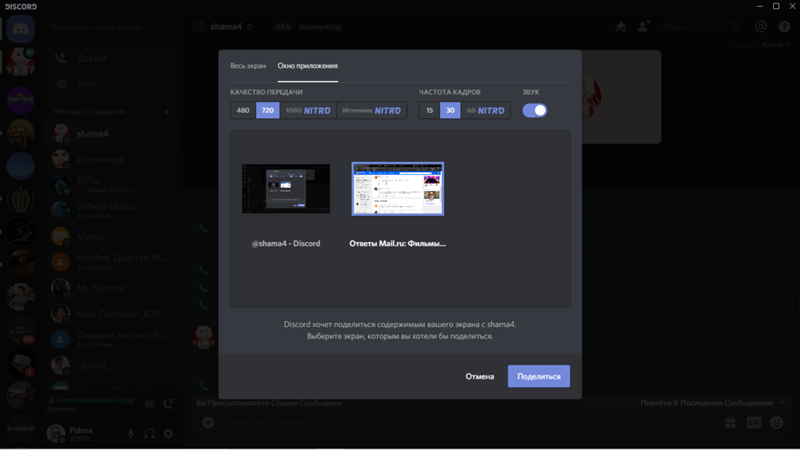Click the Отмена button
The height and width of the screenshot is (450, 800).
click(480, 377)
